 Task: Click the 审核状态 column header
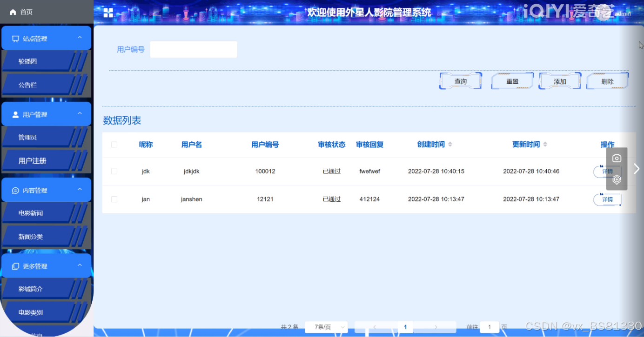click(x=332, y=145)
